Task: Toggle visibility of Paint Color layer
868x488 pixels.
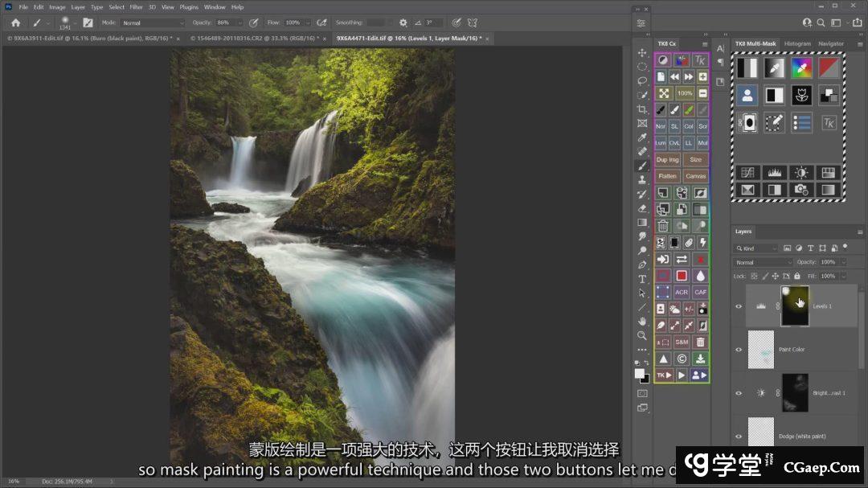Action: [739, 350]
